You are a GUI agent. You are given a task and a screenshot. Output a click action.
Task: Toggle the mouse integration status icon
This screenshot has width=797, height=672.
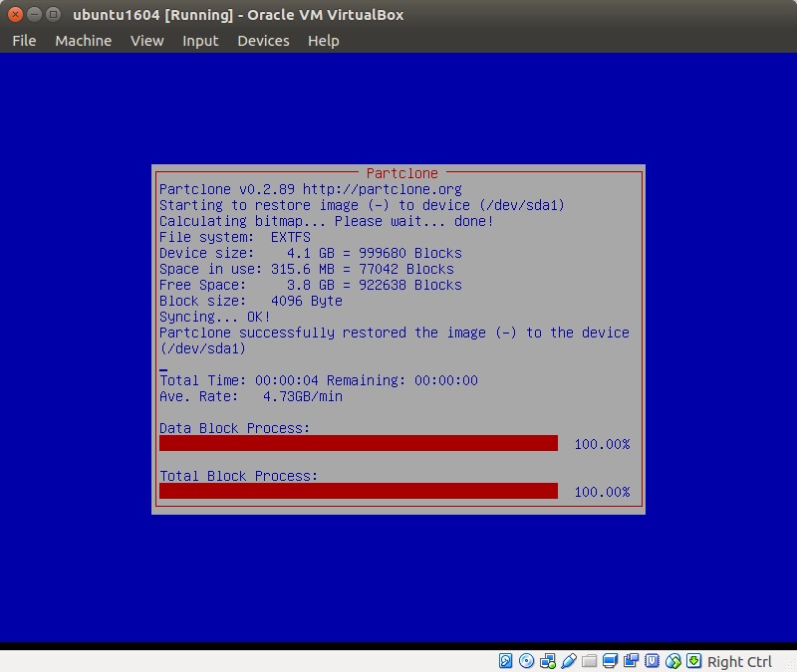tap(672, 661)
